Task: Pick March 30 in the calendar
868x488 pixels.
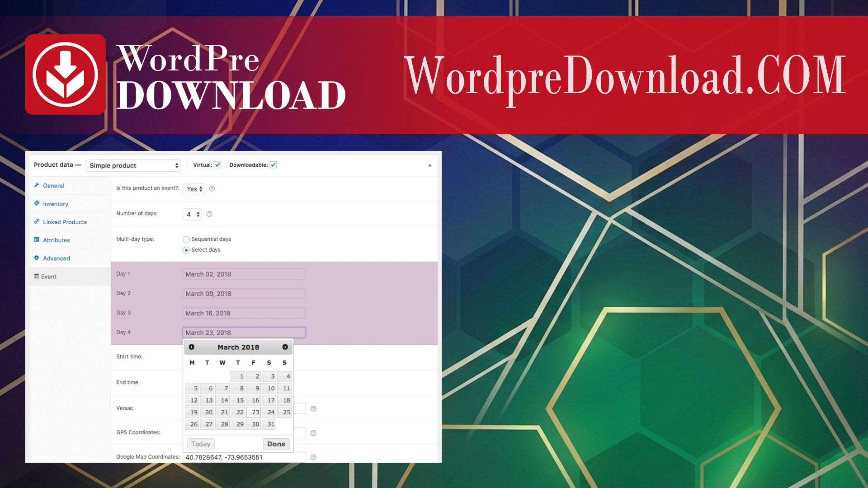Action: pos(254,424)
